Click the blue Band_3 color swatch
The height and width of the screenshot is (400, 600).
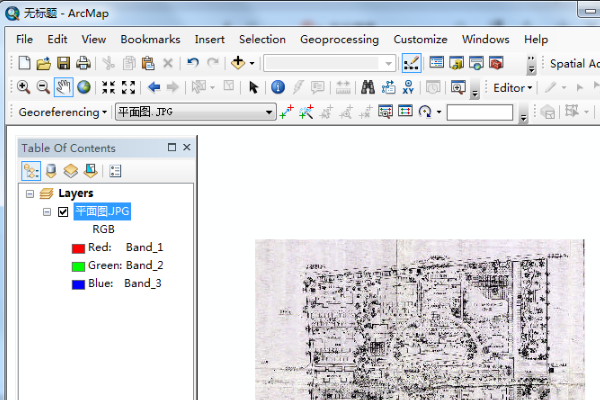[78, 284]
